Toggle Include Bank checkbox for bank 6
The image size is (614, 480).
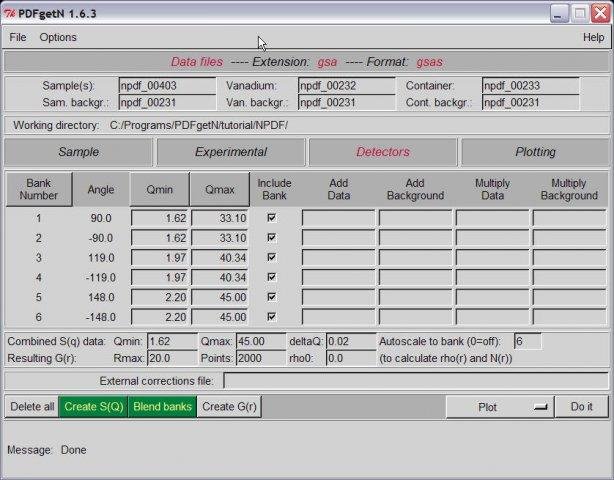(x=271, y=316)
